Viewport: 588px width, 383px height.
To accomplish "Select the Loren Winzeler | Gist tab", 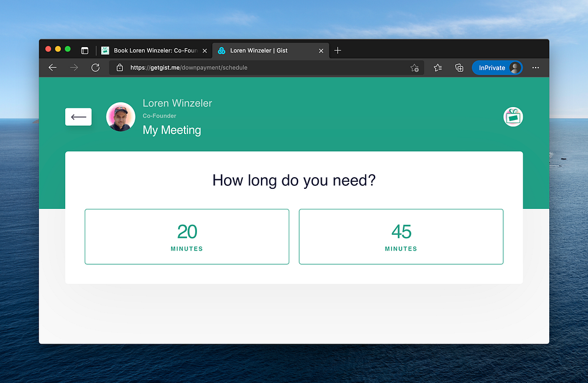I will pos(270,50).
